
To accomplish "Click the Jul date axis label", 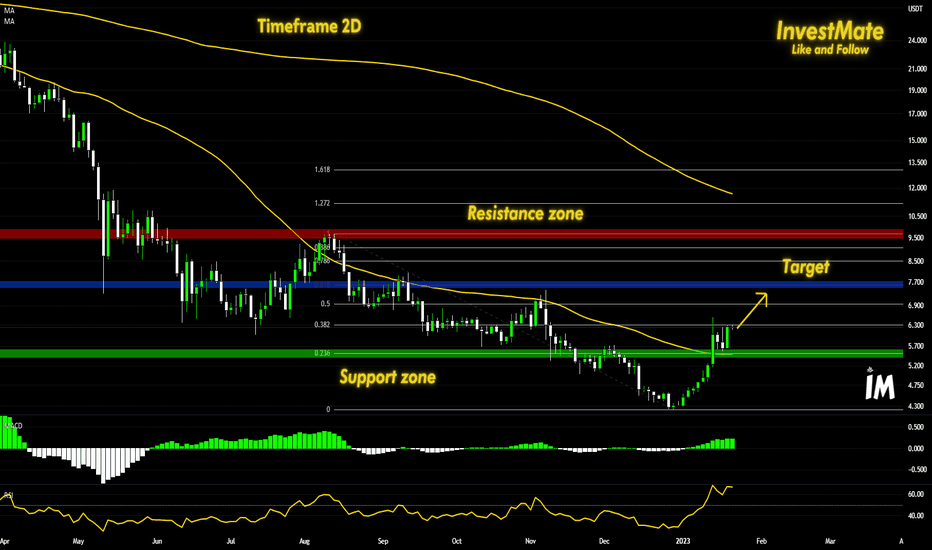I will pos(231,542).
